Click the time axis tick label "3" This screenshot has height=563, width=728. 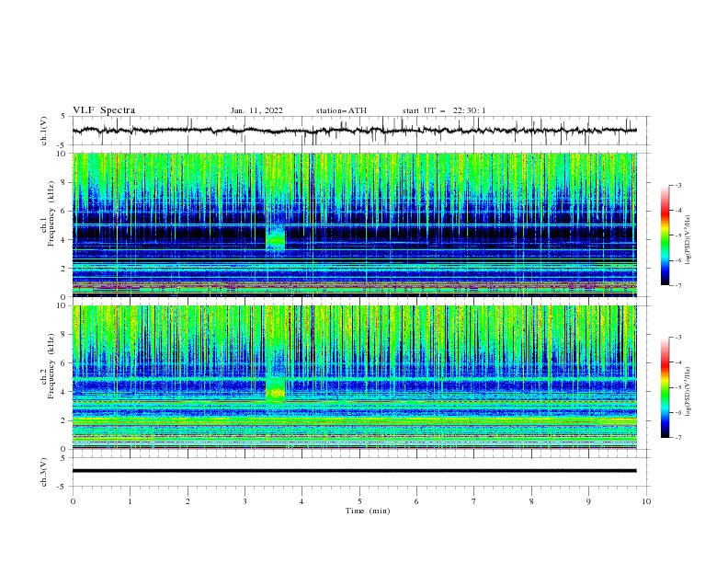[245, 501]
